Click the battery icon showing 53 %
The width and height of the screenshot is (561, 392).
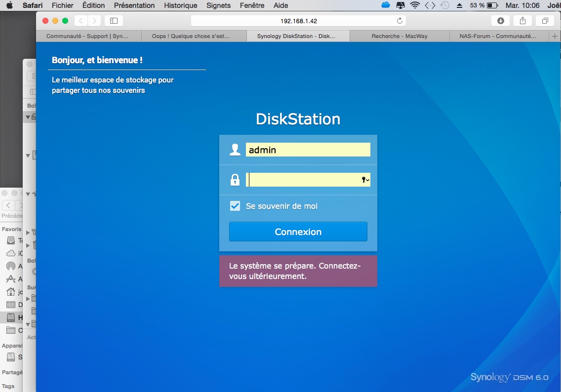(493, 5)
